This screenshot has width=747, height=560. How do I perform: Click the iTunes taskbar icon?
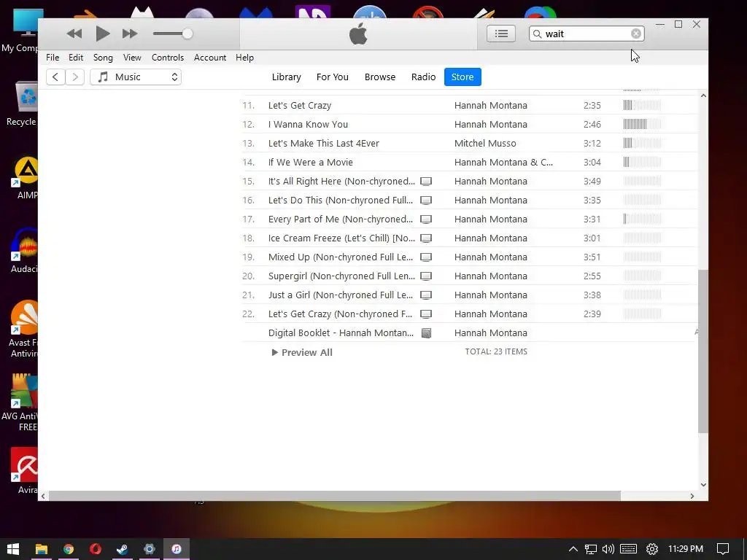[177, 549]
